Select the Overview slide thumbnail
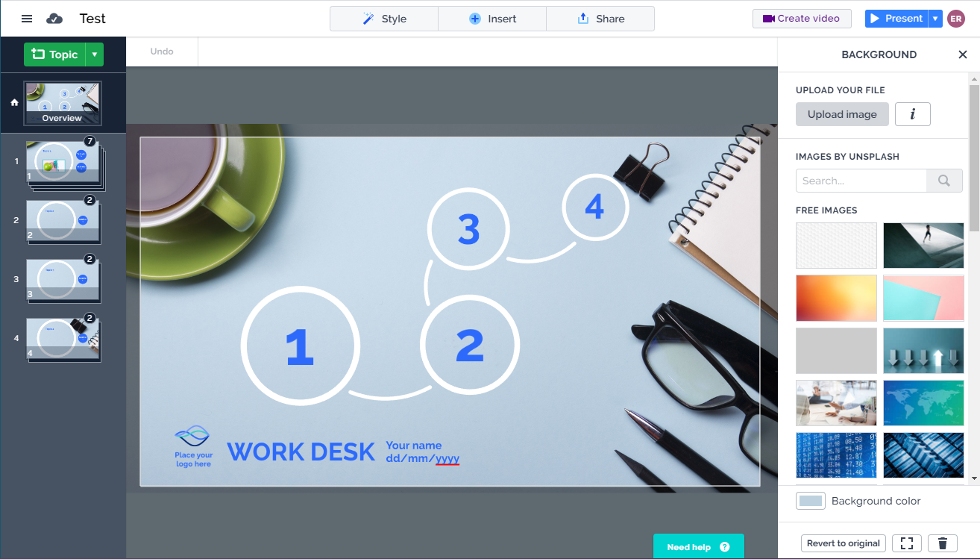The height and width of the screenshot is (559, 980). point(63,104)
